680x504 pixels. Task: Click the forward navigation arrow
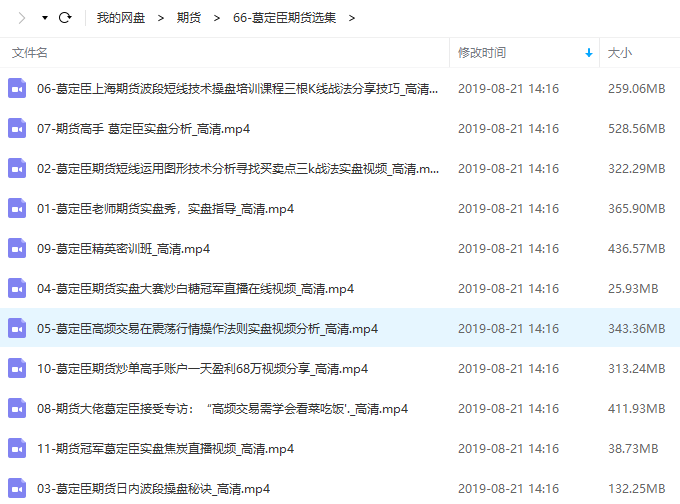pos(22,18)
